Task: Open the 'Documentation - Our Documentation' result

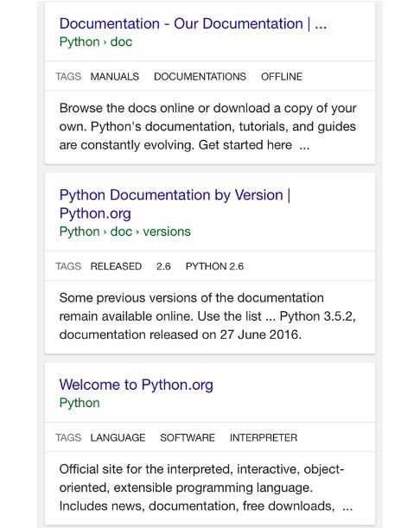Action: pos(193,23)
